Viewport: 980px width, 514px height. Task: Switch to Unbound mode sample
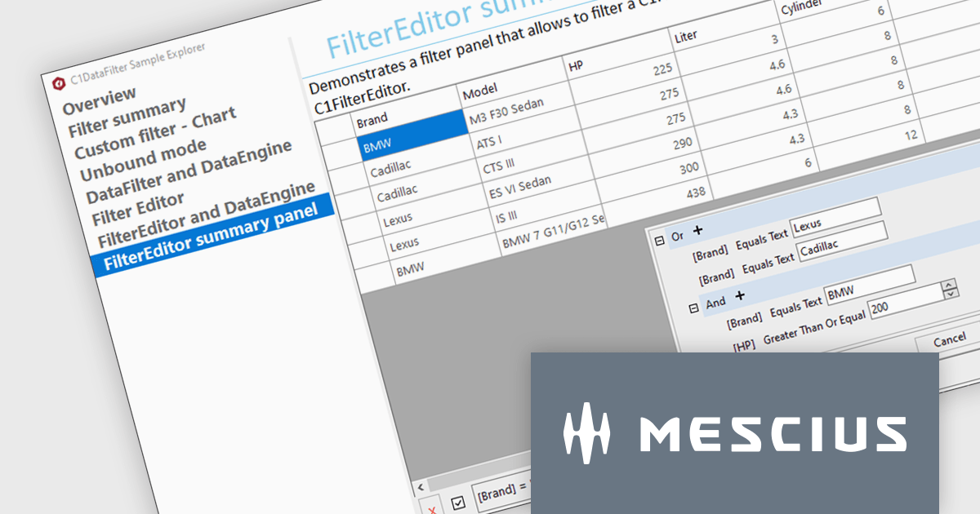point(144,160)
